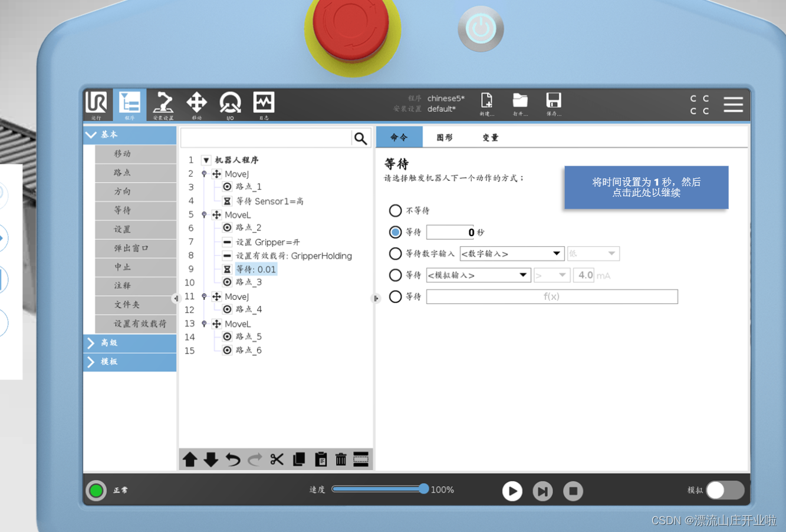Select the 设置 Gripper=开 node
786x532 pixels.
[268, 242]
